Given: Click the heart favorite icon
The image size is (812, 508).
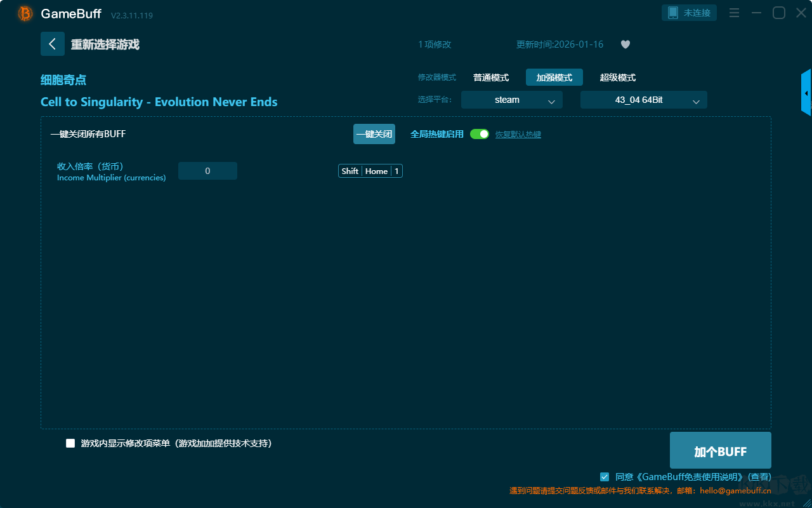Looking at the screenshot, I should coord(625,44).
